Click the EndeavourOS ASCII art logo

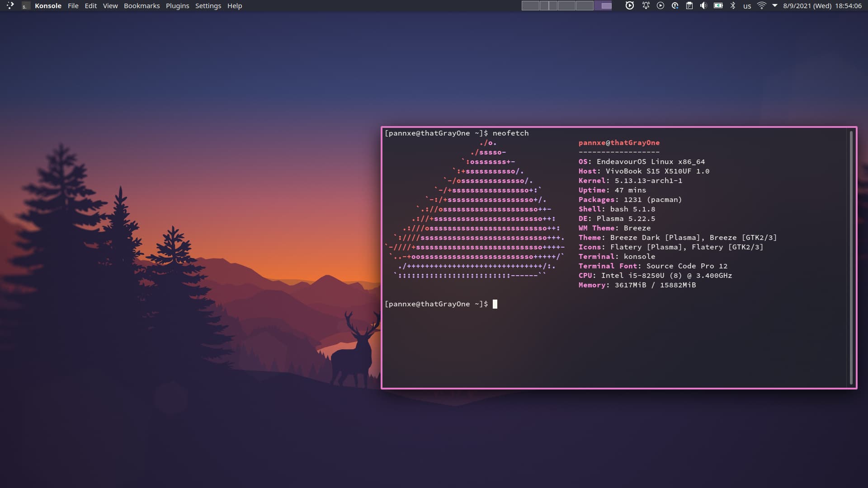(x=475, y=209)
